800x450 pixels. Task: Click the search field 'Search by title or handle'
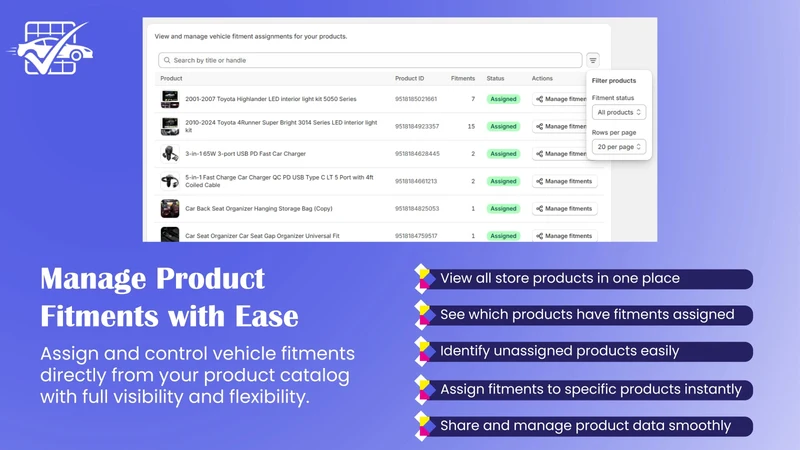click(370, 60)
